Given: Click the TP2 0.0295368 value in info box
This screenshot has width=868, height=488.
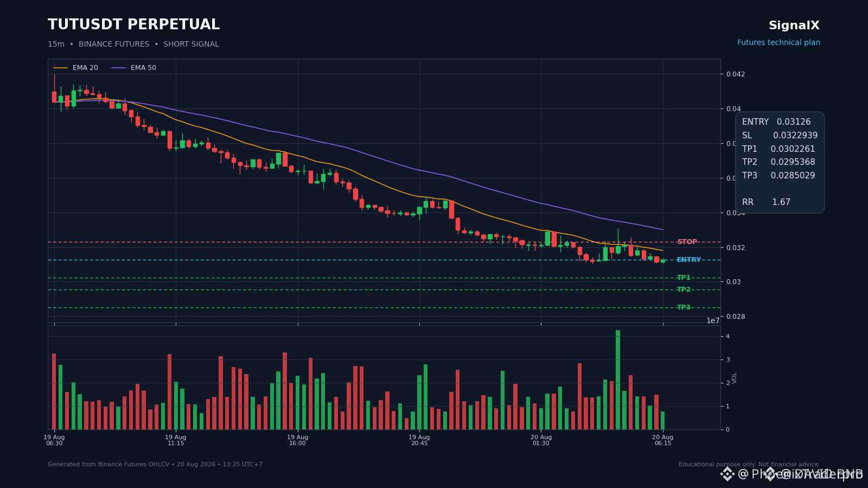Looking at the screenshot, I should point(793,162).
